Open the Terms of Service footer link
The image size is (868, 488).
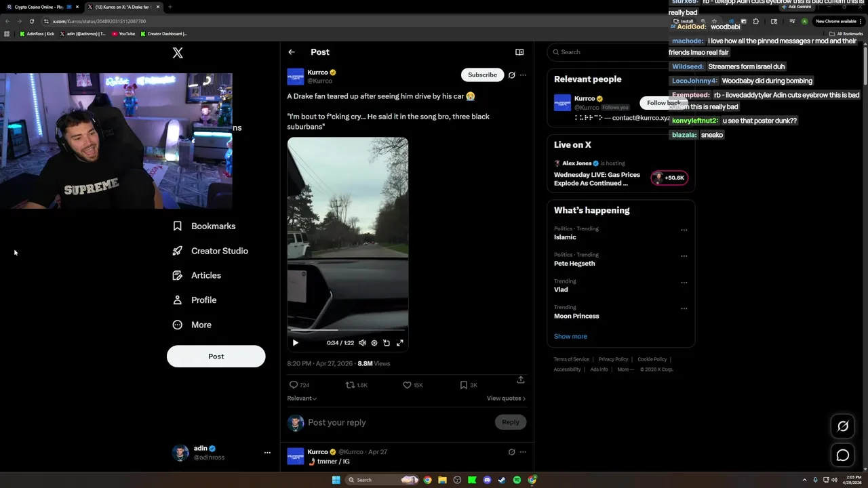(572, 359)
